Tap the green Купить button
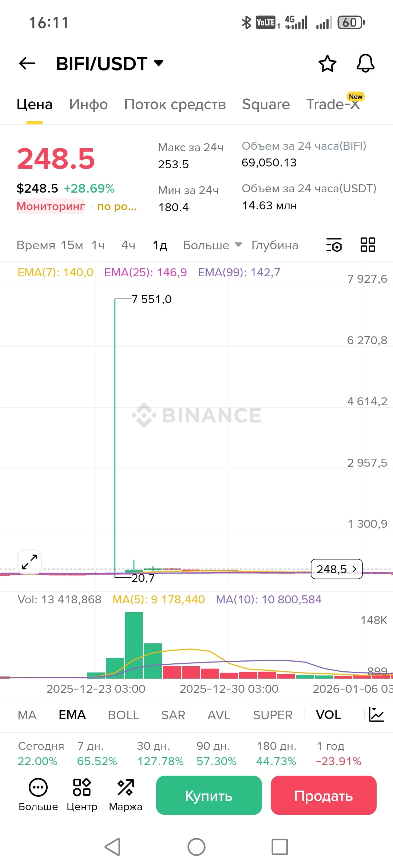 coord(209,795)
